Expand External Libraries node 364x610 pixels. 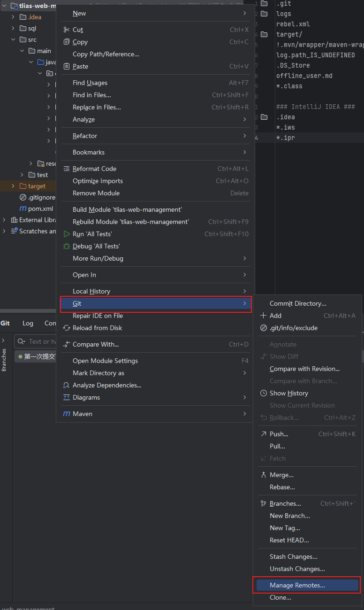pyautogui.click(x=4, y=220)
